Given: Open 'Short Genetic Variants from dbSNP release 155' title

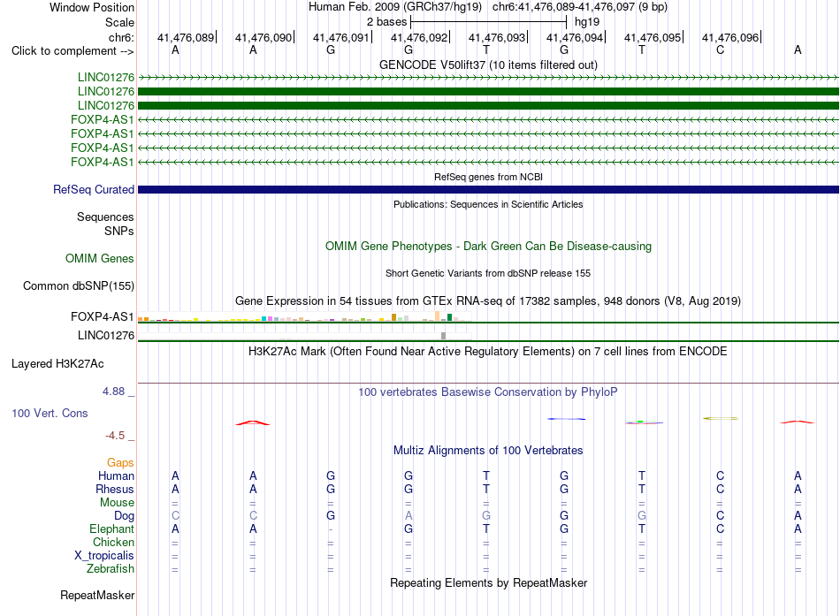Looking at the screenshot, I should pyautogui.click(x=488, y=273).
